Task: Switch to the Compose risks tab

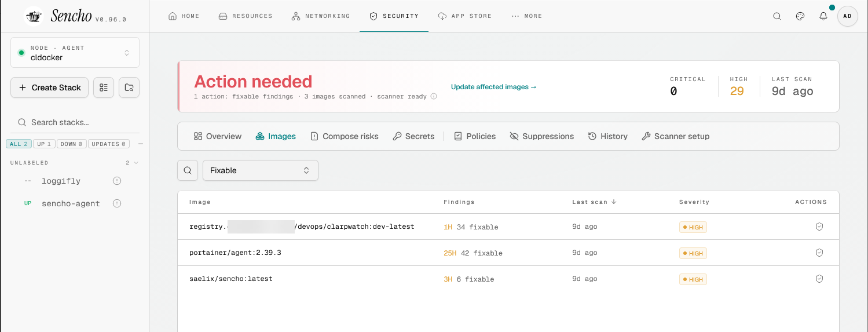Action: coord(344,136)
